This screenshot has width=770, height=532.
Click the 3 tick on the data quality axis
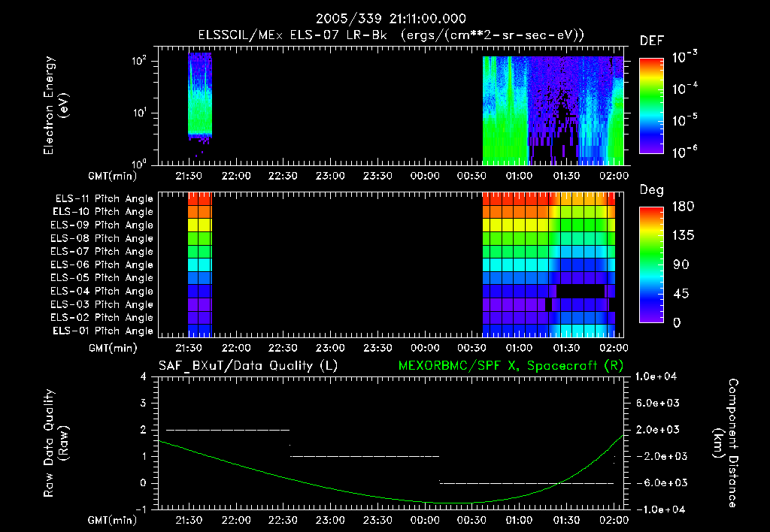(144, 403)
